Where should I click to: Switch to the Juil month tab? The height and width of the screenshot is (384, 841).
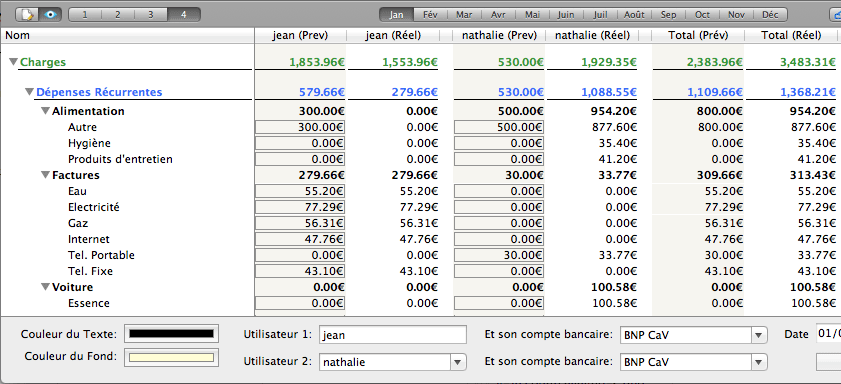click(600, 14)
